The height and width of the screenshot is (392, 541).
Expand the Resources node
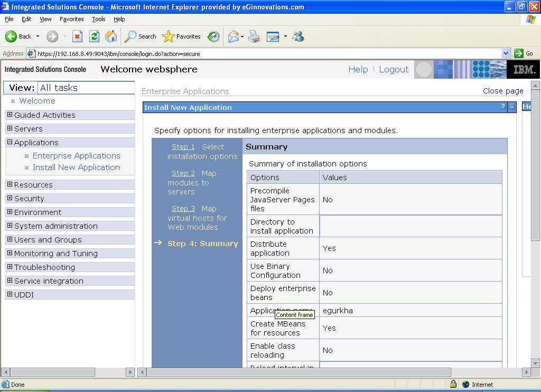point(10,184)
